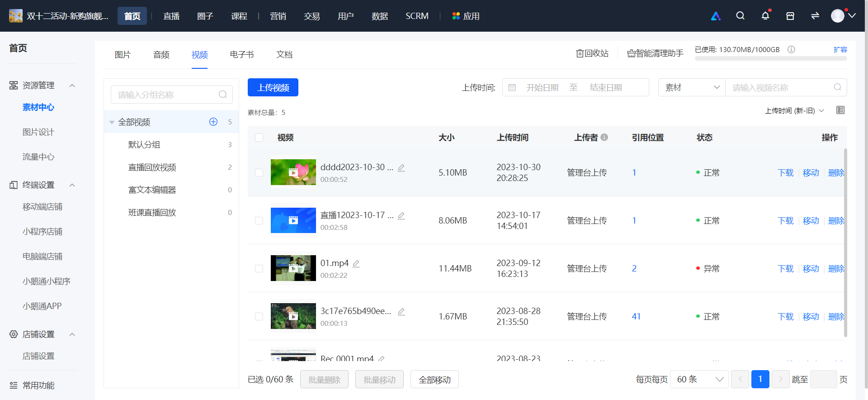Image resolution: width=868 pixels, height=400 pixels.
Task: Move 01.mp4 video
Action: 811,269
